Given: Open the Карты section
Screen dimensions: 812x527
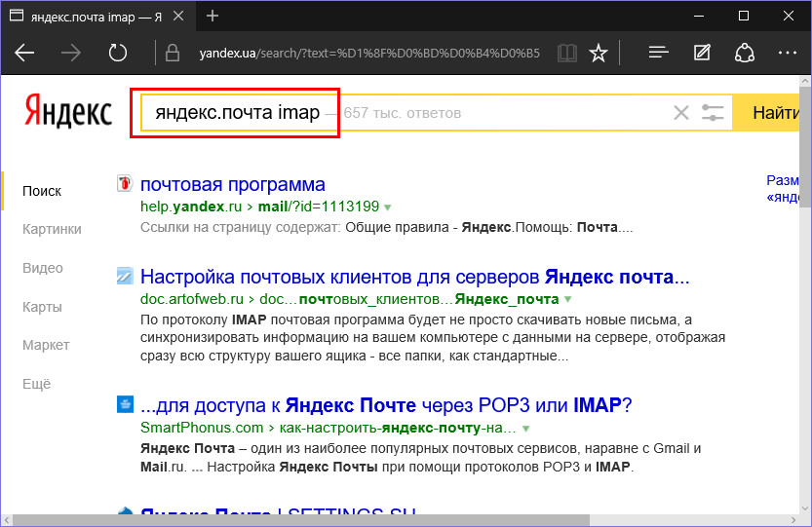Looking at the screenshot, I should tap(42, 307).
